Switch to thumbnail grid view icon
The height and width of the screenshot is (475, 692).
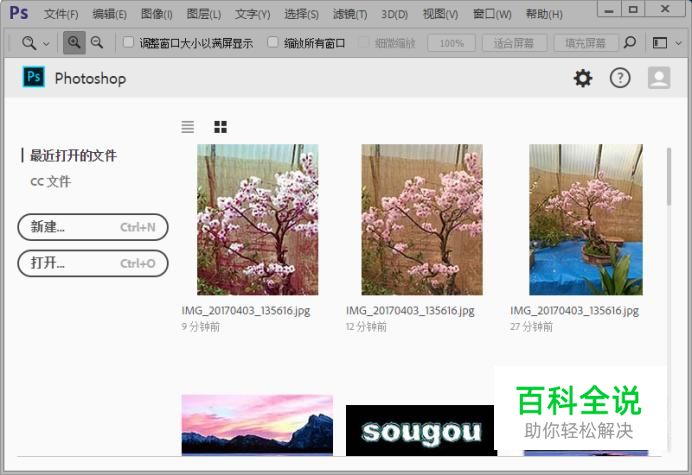click(x=220, y=127)
